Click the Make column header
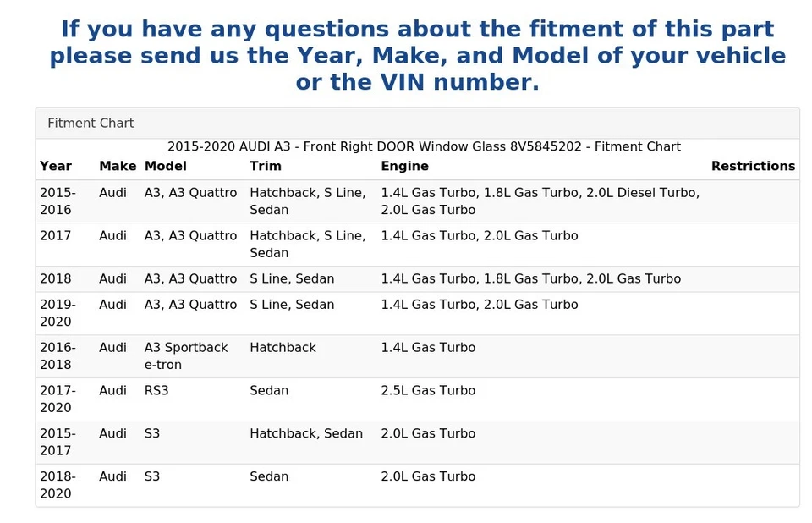 118,167
